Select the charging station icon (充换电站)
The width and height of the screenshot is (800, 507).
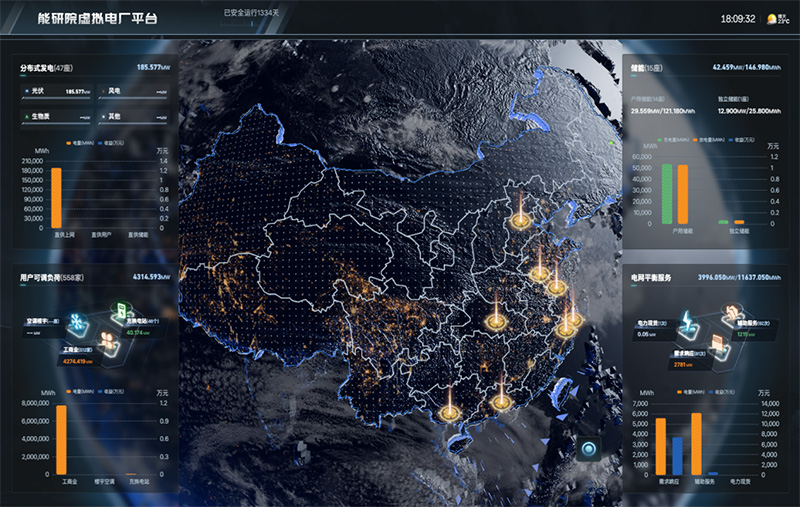(120, 309)
